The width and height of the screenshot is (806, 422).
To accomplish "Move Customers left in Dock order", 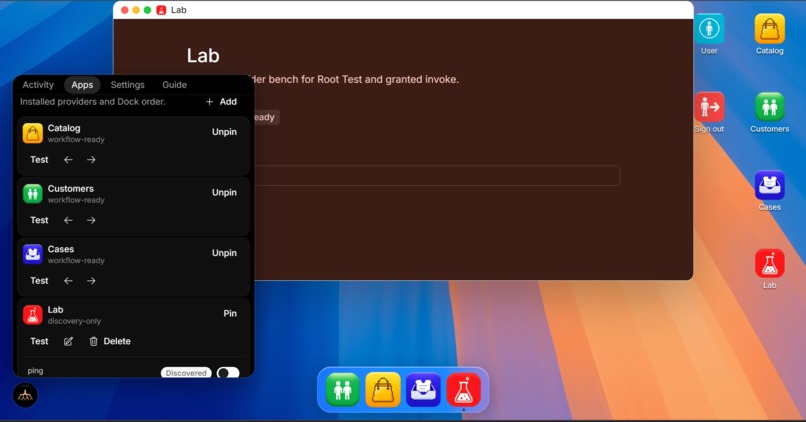I will coord(68,221).
